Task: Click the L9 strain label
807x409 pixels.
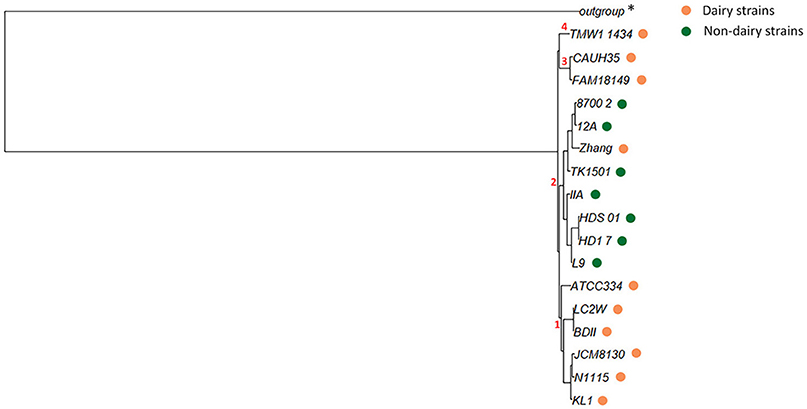Action: click(x=578, y=263)
